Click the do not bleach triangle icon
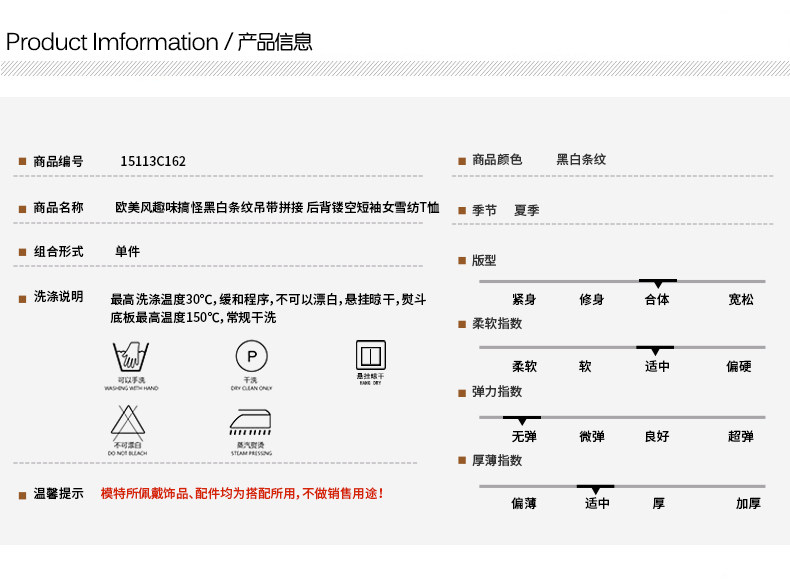 coord(128,422)
